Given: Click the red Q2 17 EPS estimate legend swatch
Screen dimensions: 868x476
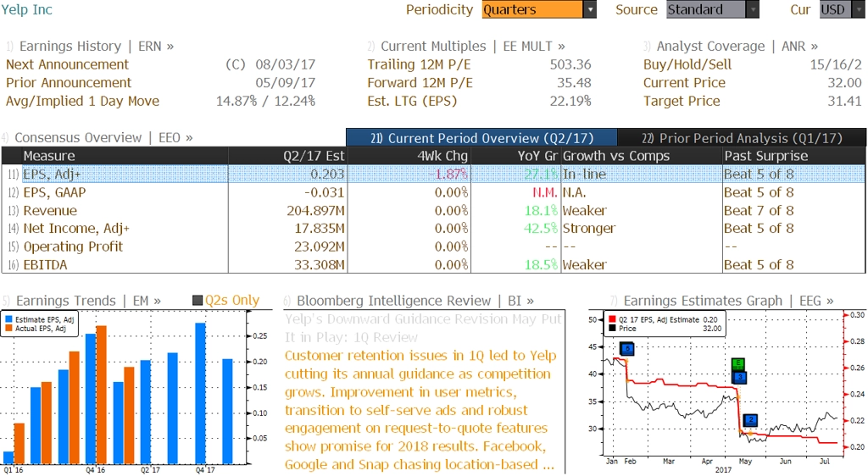Looking at the screenshot, I should click(x=612, y=319).
